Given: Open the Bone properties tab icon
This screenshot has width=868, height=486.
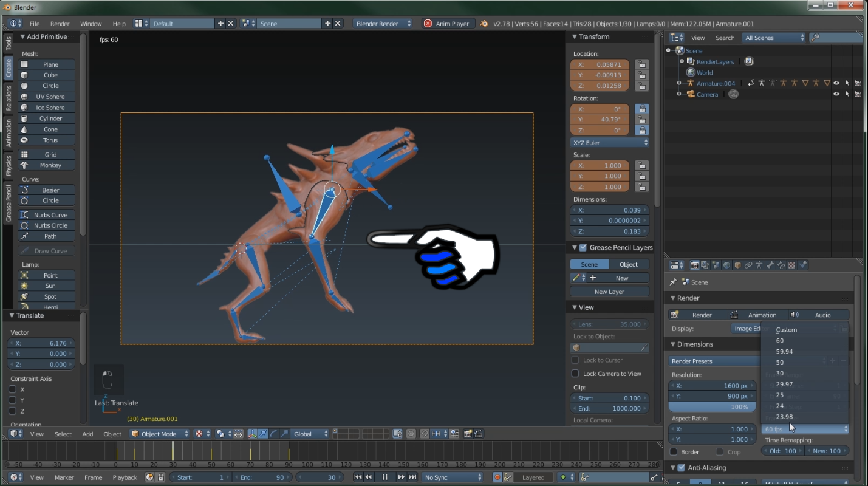Looking at the screenshot, I should [770, 265].
